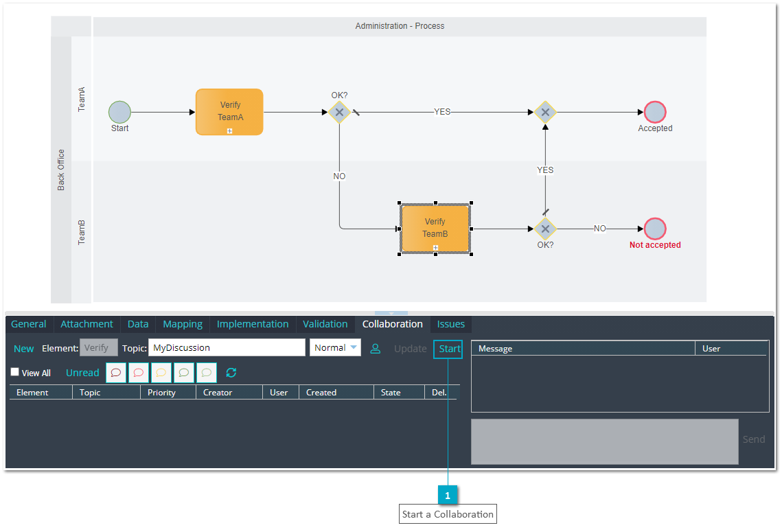Open the user selection icon
This screenshot has width=782, height=532.
point(376,349)
